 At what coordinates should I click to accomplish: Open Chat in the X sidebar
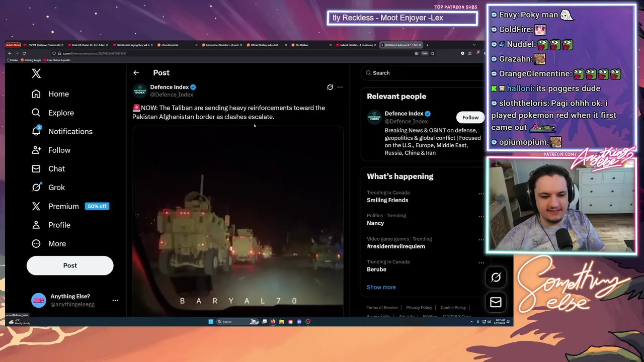(48, 168)
